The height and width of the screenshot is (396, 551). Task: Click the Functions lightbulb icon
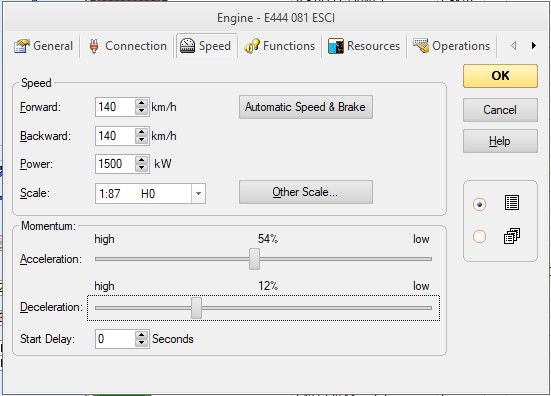(x=252, y=46)
